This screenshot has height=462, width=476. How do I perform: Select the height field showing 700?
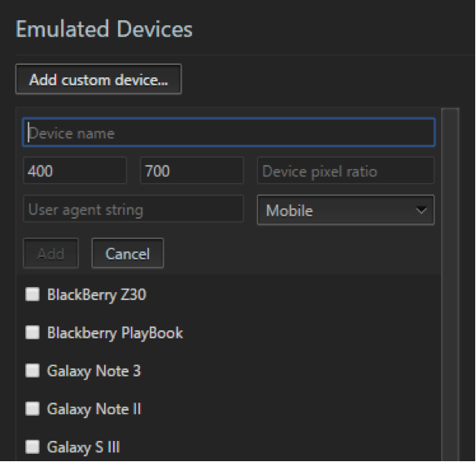(192, 170)
